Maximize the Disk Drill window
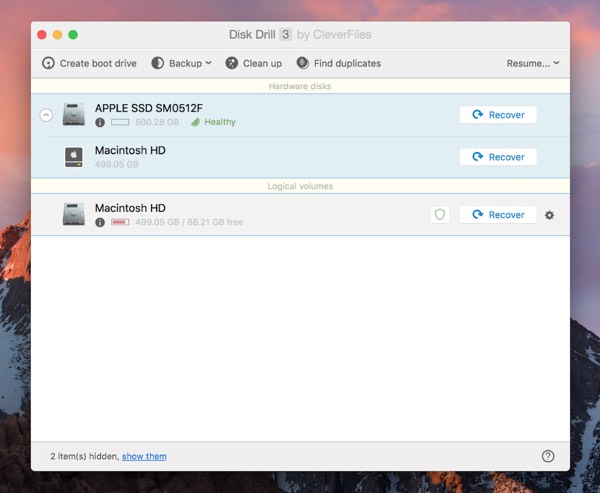Screen dimensions: 600x493 (x=73, y=35)
